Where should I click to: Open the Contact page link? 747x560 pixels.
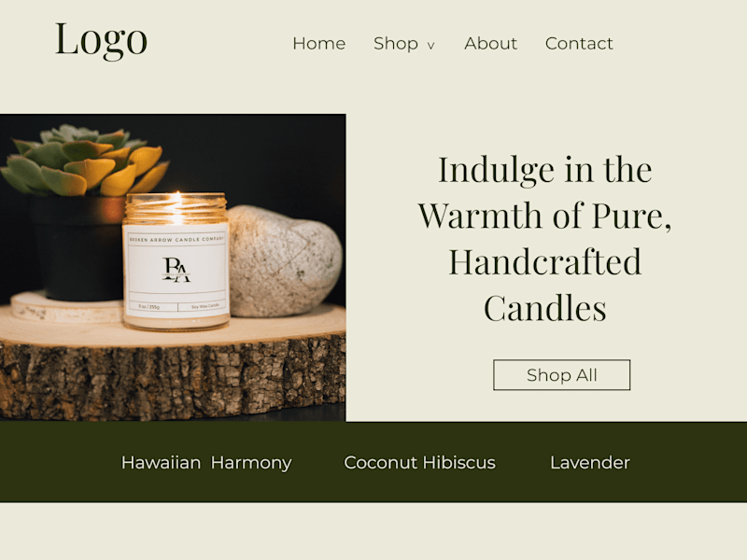click(579, 43)
